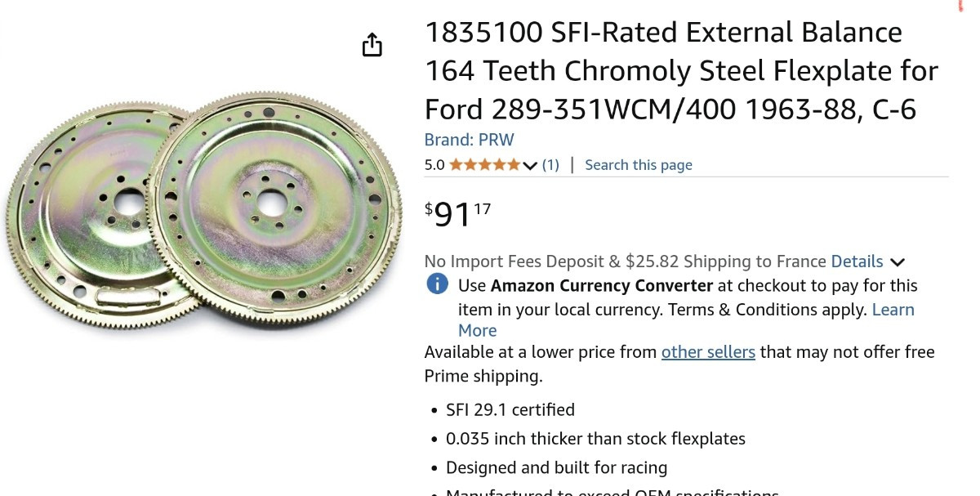Expand the chevron next to Details

pyautogui.click(x=898, y=262)
